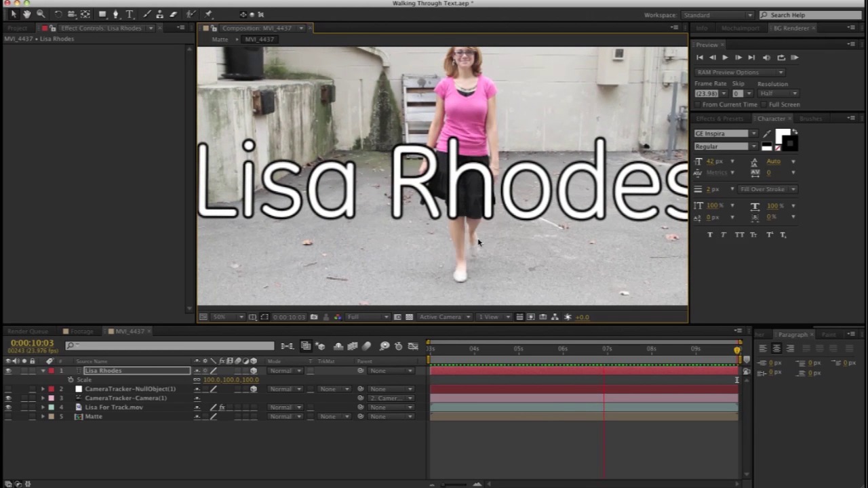Select the Pen tool
868x488 pixels.
[x=116, y=14]
